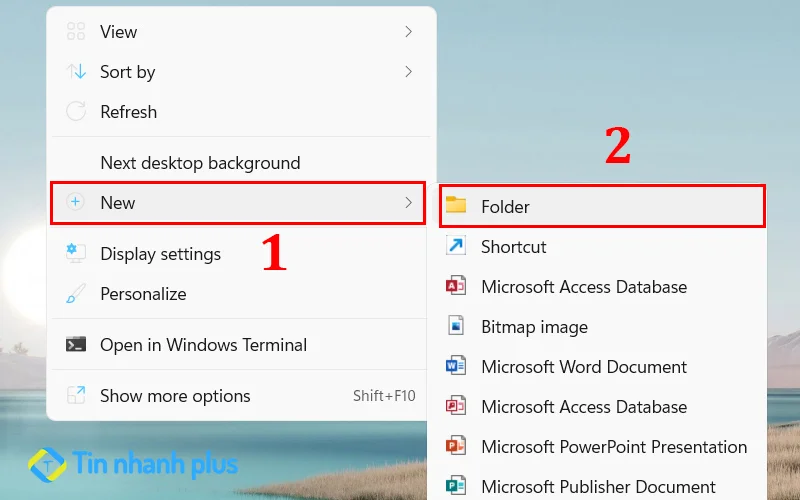Click the Shortcut arrow icon
This screenshot has width=800, height=500.
pyautogui.click(x=456, y=247)
